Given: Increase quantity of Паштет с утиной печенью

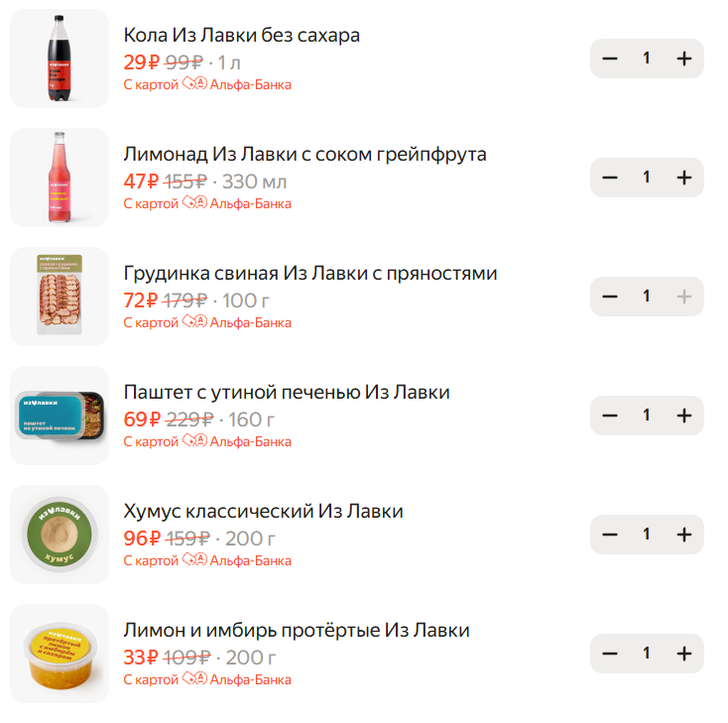Looking at the screenshot, I should (x=683, y=416).
